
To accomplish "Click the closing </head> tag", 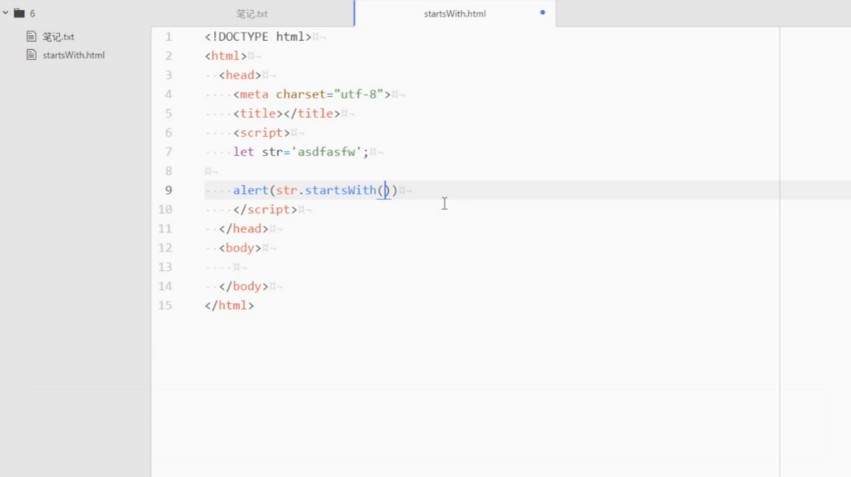I will [244, 229].
